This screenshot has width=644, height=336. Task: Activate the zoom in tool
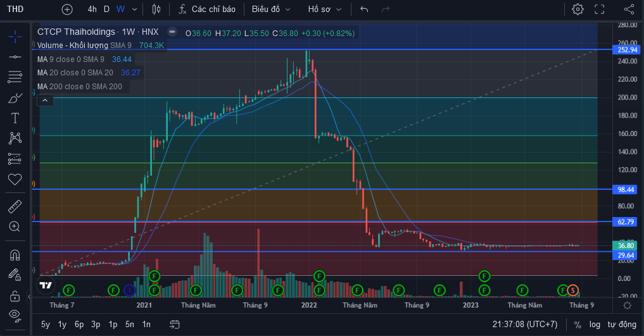[x=15, y=227]
